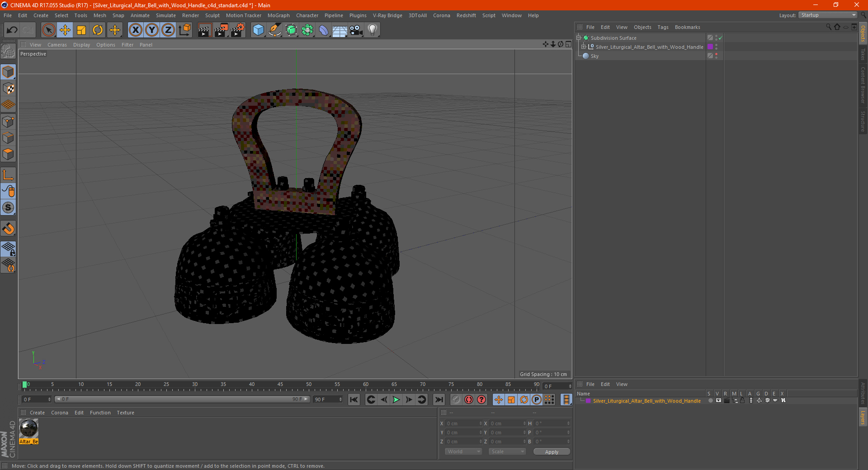Click the Light object bulb icon

tap(373, 30)
